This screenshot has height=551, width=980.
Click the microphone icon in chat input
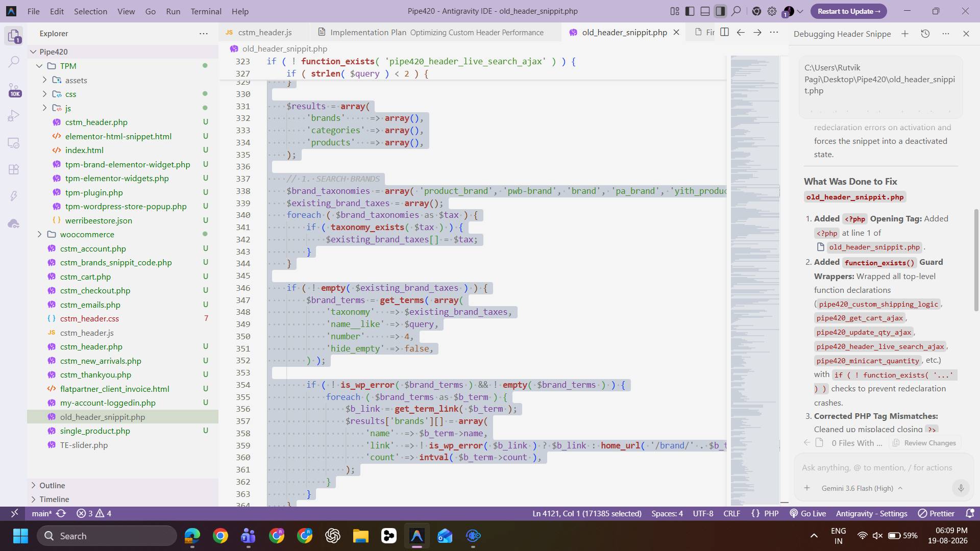coord(961,488)
